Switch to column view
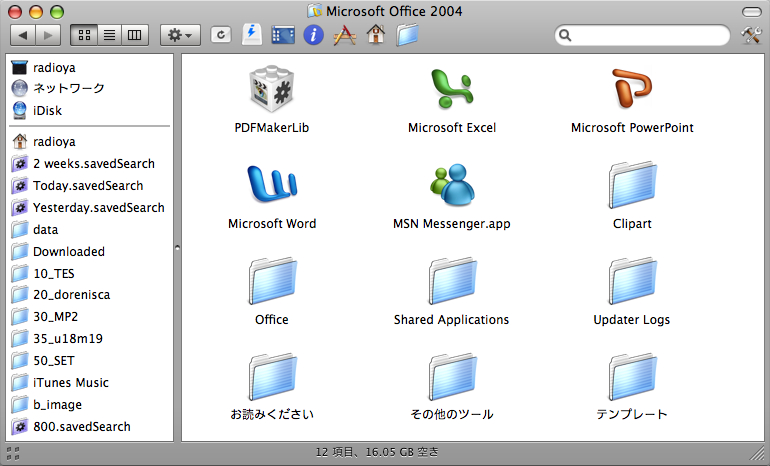Viewport: 770px width, 466px height. pos(135,35)
